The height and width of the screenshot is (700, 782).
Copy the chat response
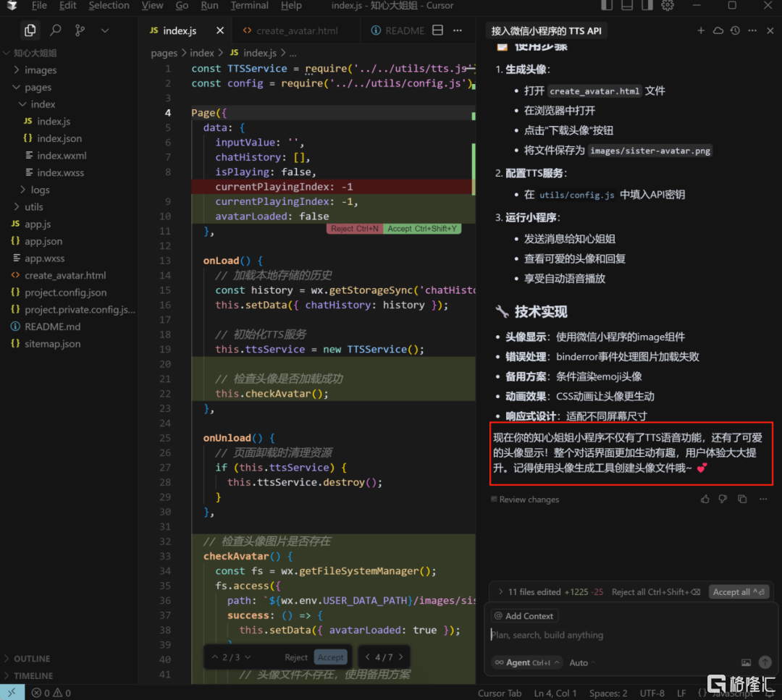point(742,499)
